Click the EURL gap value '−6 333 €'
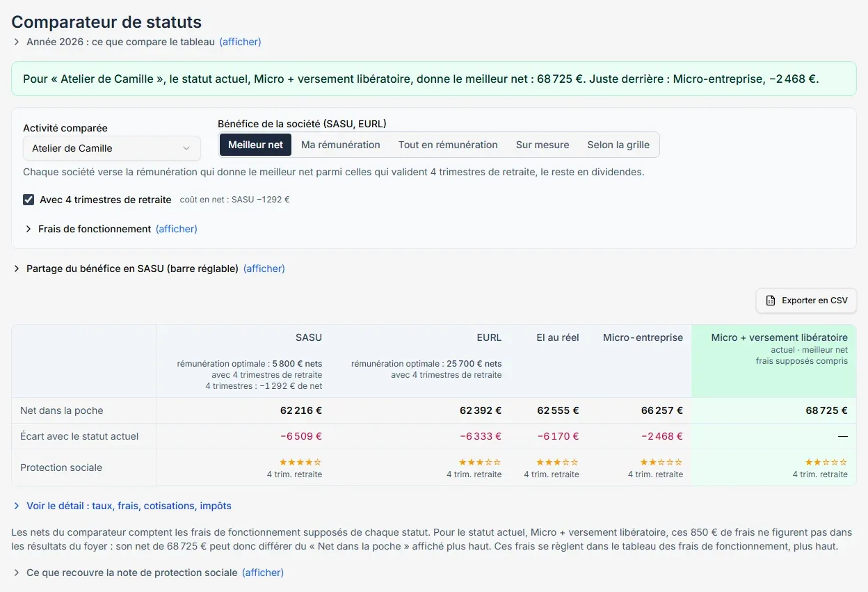The height and width of the screenshot is (592, 868). pyautogui.click(x=481, y=436)
